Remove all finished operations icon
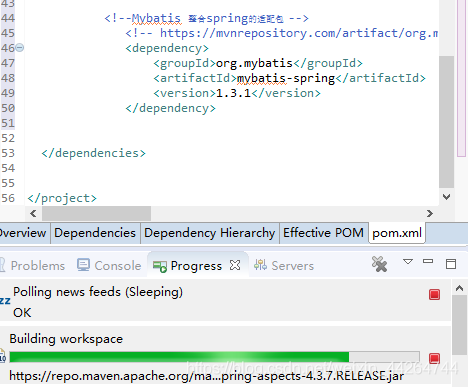Screen dimensions: 468x387 coord(380,265)
